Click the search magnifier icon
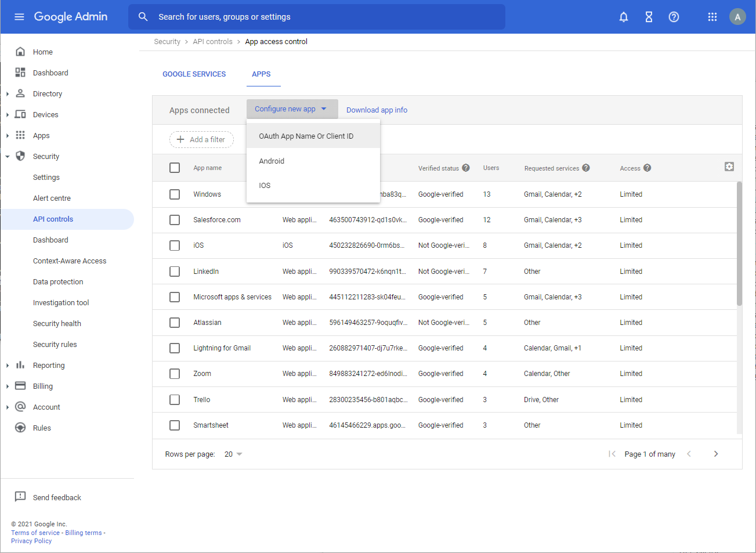756x553 pixels. 143,17
